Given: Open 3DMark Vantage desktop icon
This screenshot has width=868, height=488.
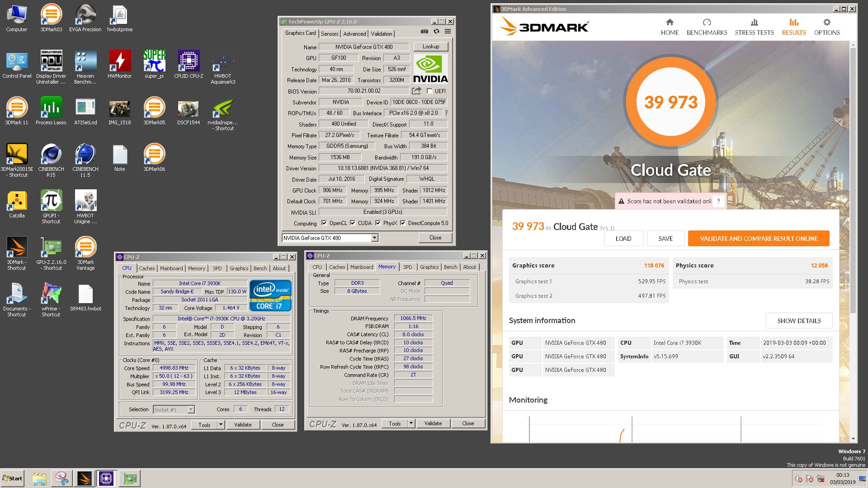Looking at the screenshot, I should click(x=85, y=253).
